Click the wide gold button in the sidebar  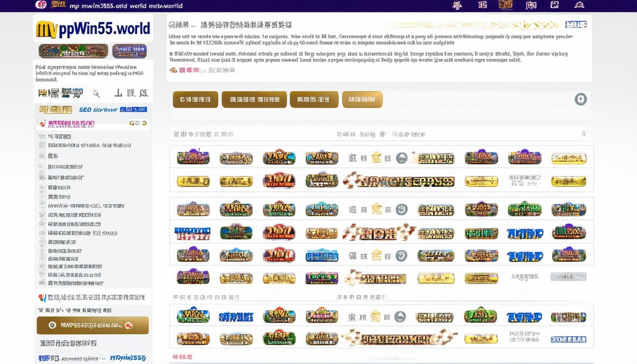[93, 326]
